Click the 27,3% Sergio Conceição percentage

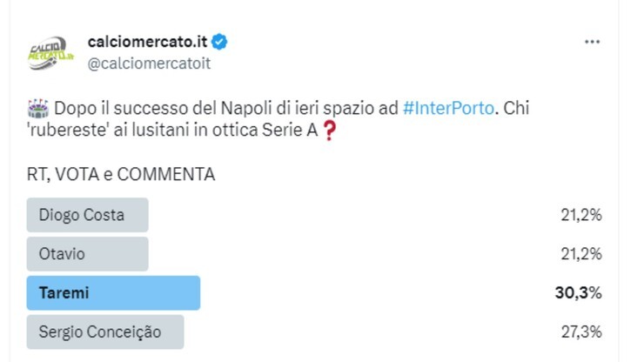coord(581,332)
